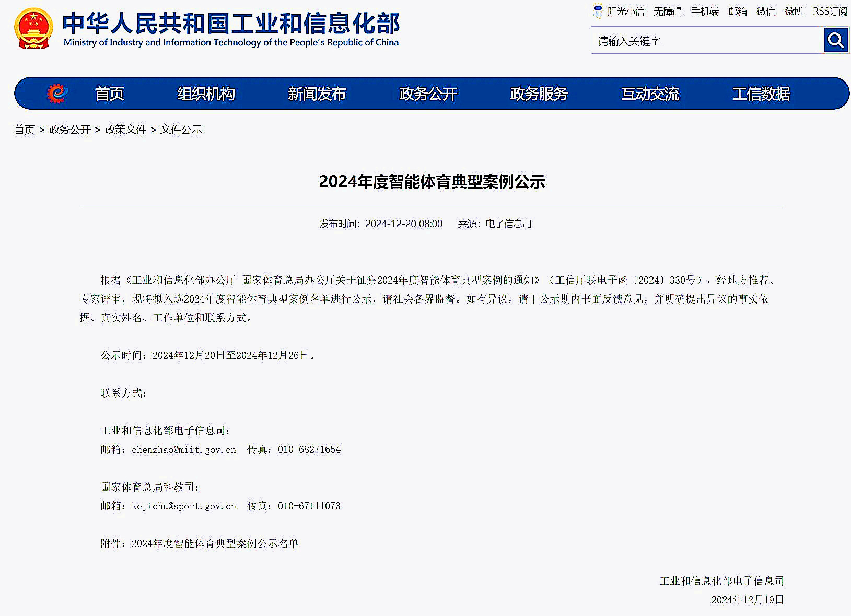Open the 邮箱 mailbox link

click(x=738, y=11)
